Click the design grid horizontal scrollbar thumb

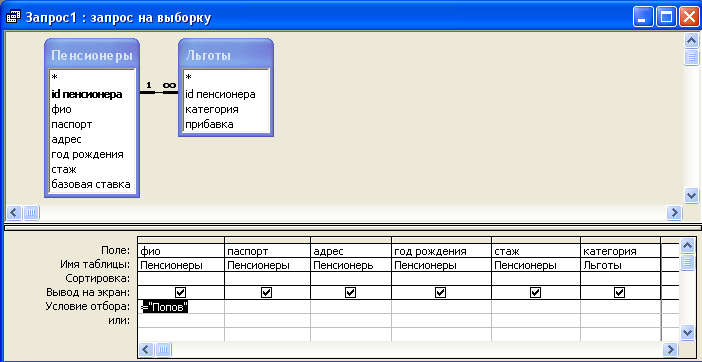coord(163,349)
